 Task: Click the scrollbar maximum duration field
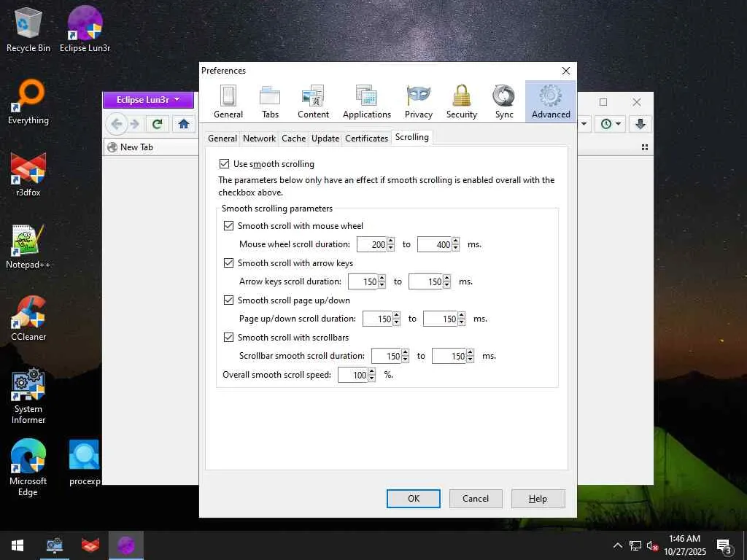449,356
